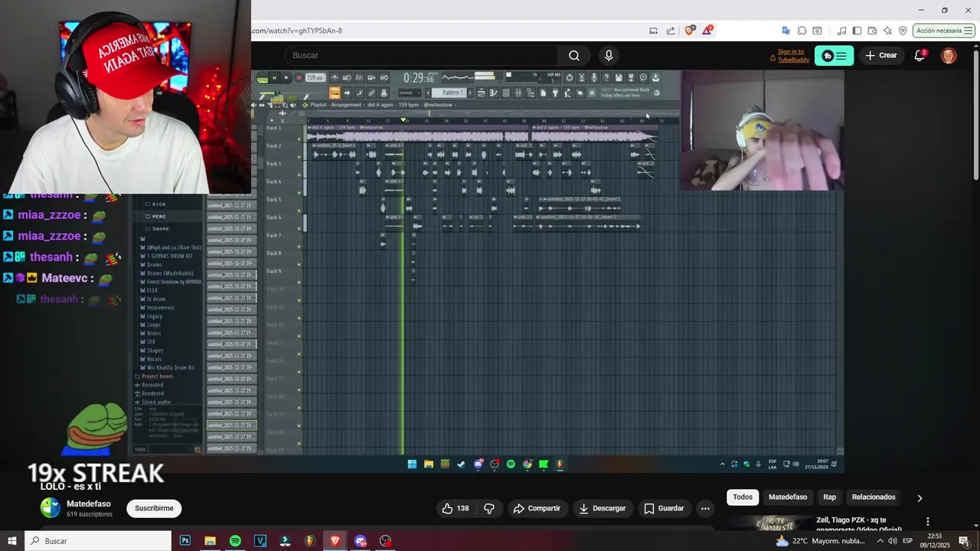Click the browser address bar URL

[x=297, y=31]
